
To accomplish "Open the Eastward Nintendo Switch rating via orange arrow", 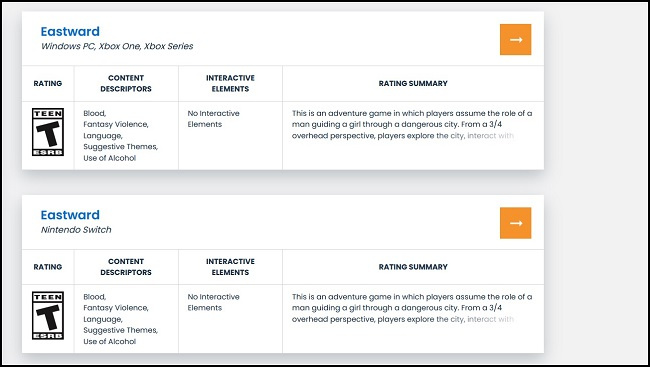I will (515, 223).
